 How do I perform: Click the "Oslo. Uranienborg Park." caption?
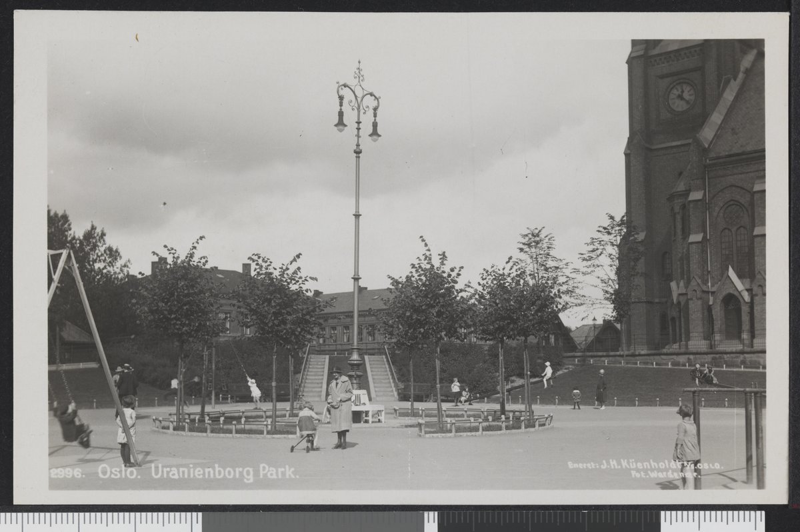198,472
